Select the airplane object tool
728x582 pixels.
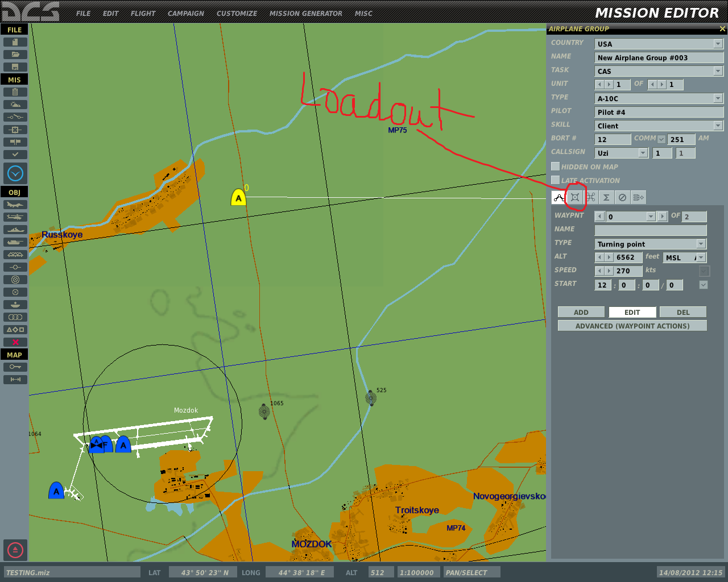pyautogui.click(x=15, y=205)
